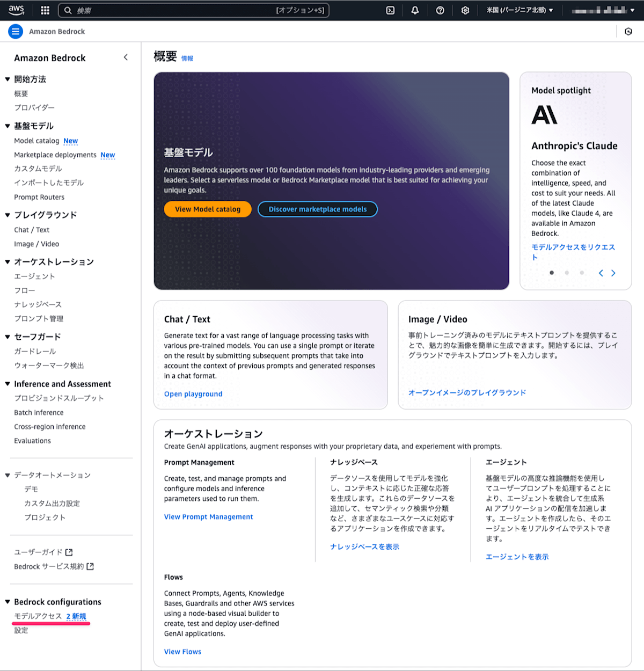Screen dimensions: 644x671
Task: Click View Model catalog button
Action: click(x=208, y=209)
